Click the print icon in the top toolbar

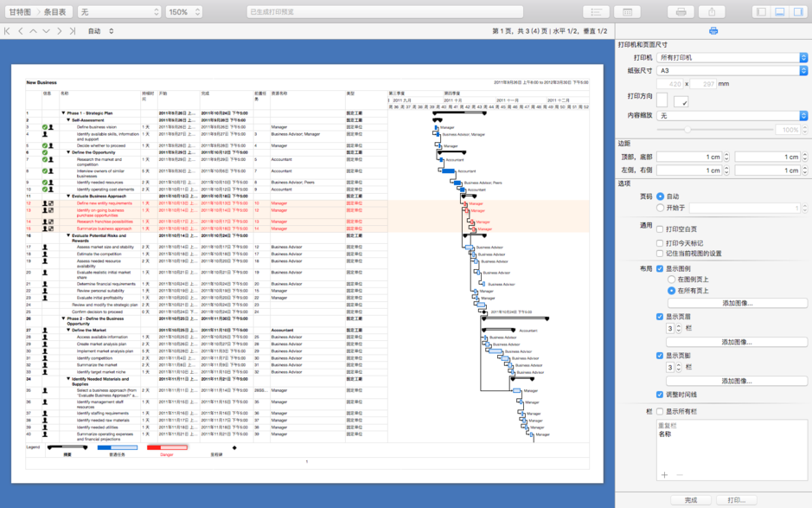680,11
